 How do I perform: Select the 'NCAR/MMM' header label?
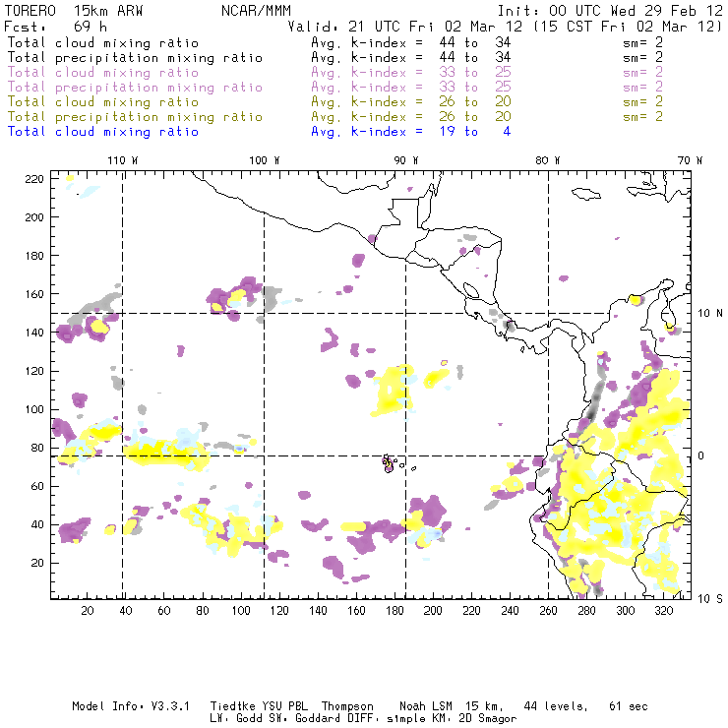(257, 11)
